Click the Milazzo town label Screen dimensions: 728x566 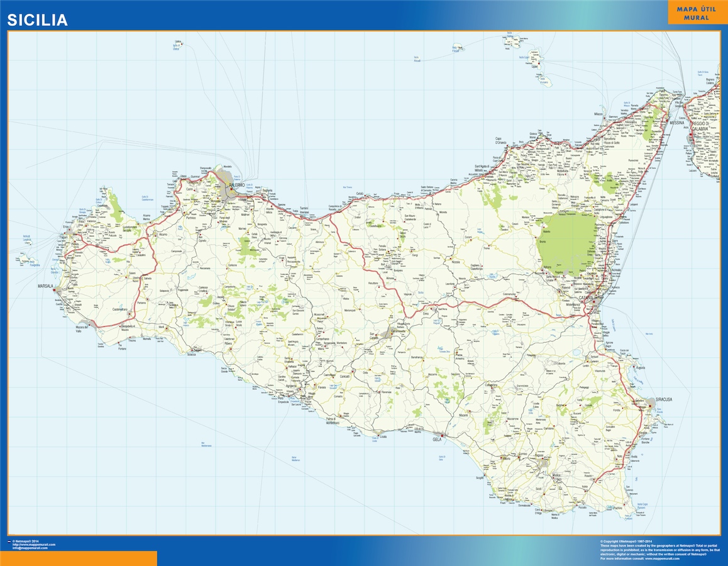[x=598, y=114]
